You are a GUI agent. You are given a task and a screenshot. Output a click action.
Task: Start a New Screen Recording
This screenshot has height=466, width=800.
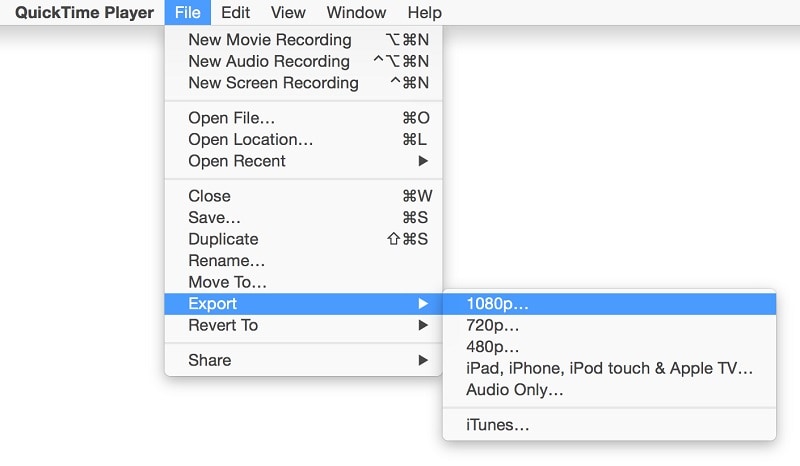273,83
